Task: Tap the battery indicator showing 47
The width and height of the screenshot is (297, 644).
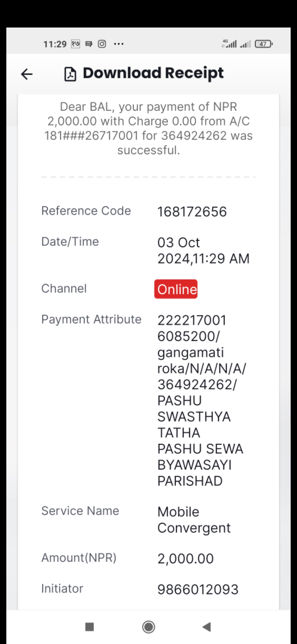Action: tap(263, 44)
